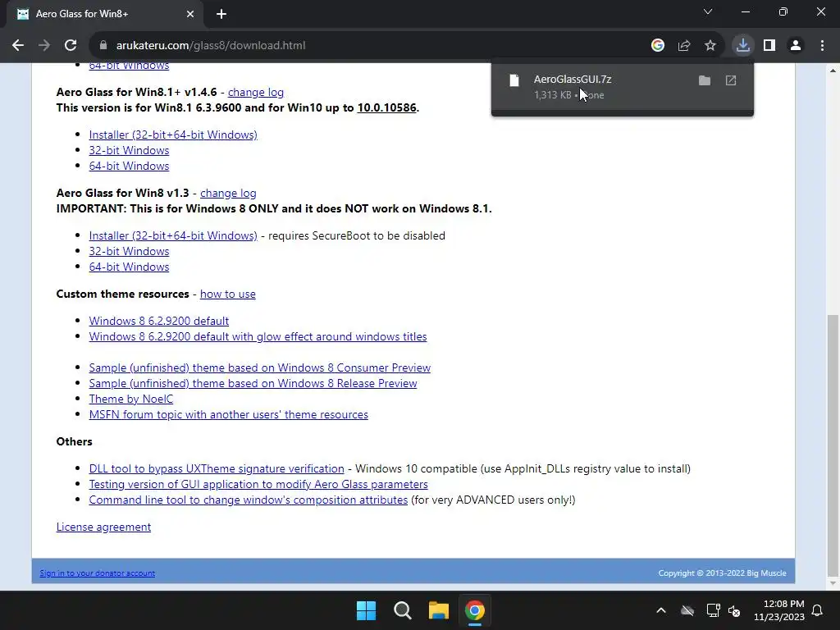The width and height of the screenshot is (840, 630).
Task: Open Chrome three-dot menu
Action: (x=822, y=46)
